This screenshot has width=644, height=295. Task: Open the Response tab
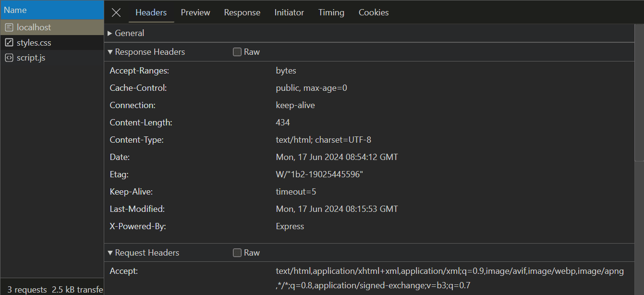click(x=242, y=12)
